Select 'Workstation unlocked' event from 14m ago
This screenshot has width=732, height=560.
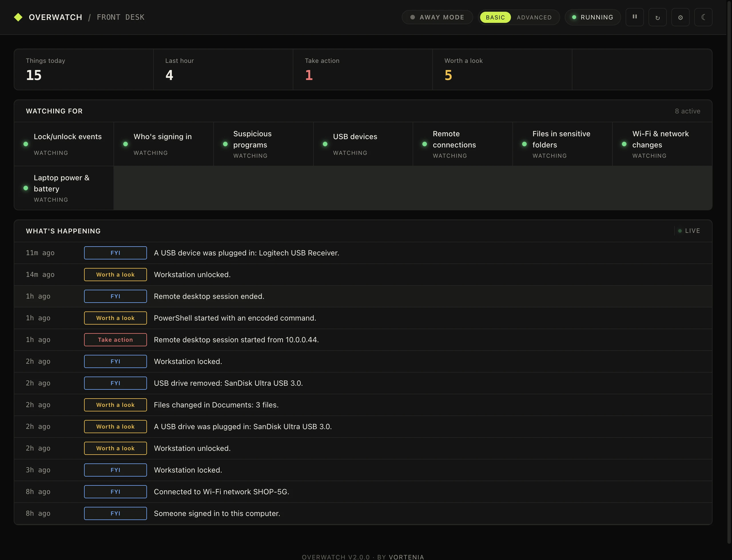363,274
